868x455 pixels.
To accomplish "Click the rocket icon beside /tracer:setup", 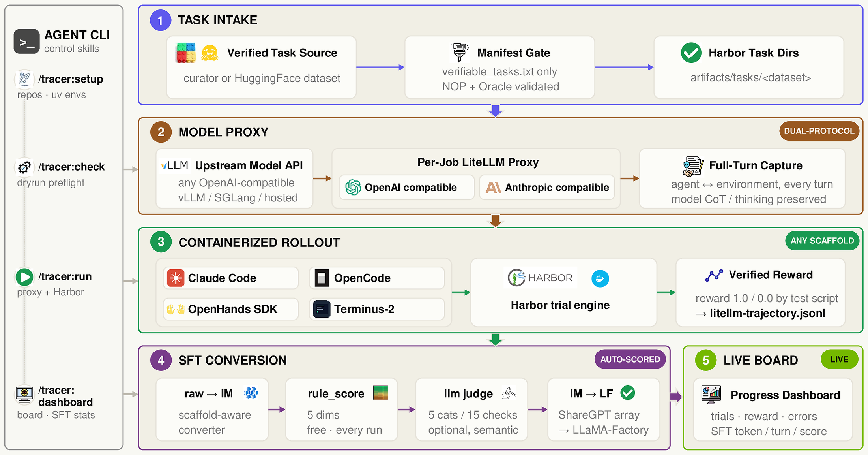I will 24,79.
